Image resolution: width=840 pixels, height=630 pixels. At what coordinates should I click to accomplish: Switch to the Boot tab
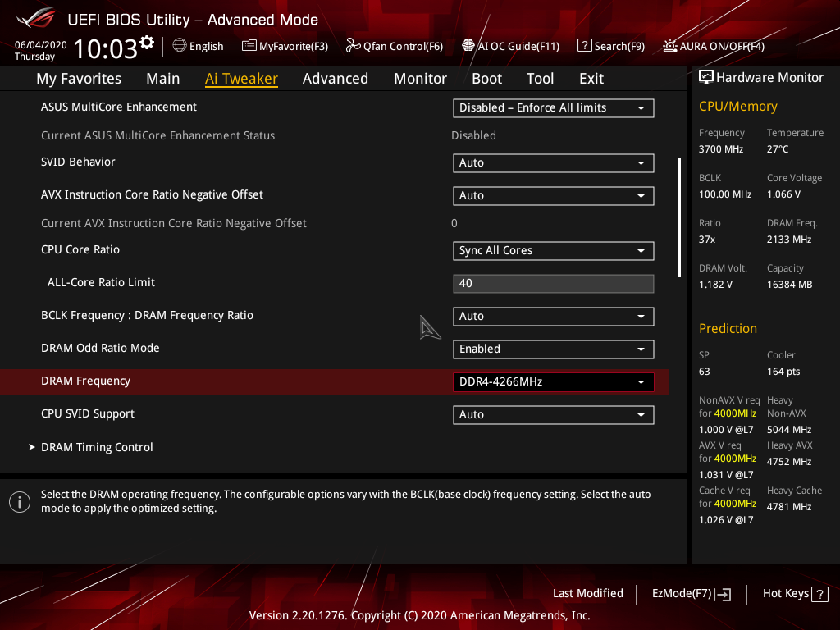click(486, 78)
